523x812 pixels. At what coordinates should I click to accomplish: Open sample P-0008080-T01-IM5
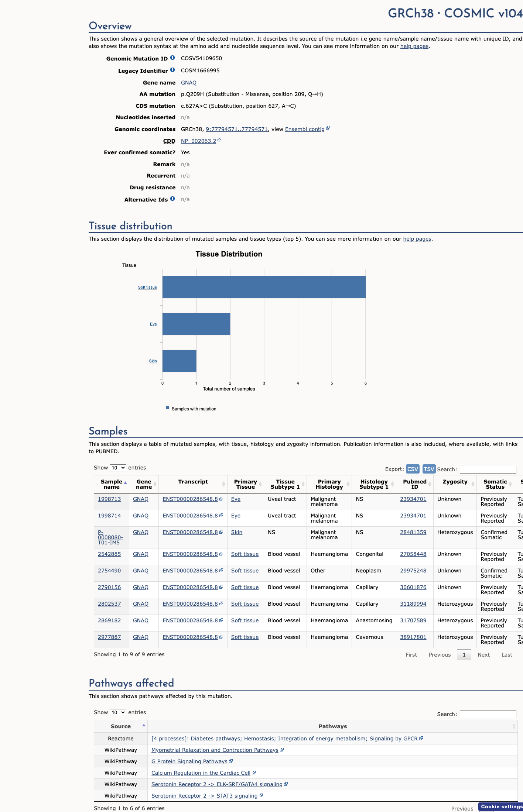(110, 537)
